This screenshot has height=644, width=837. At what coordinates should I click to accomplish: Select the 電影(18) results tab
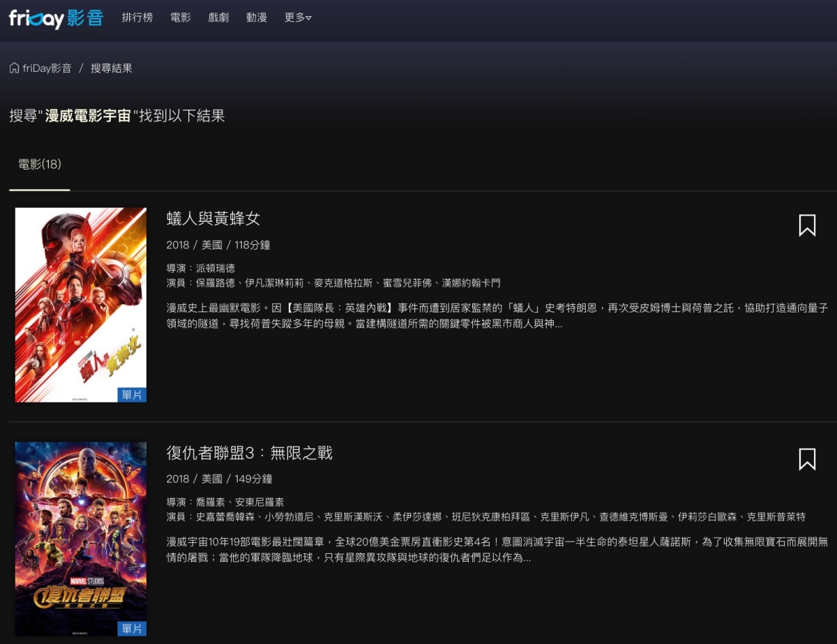coord(40,165)
